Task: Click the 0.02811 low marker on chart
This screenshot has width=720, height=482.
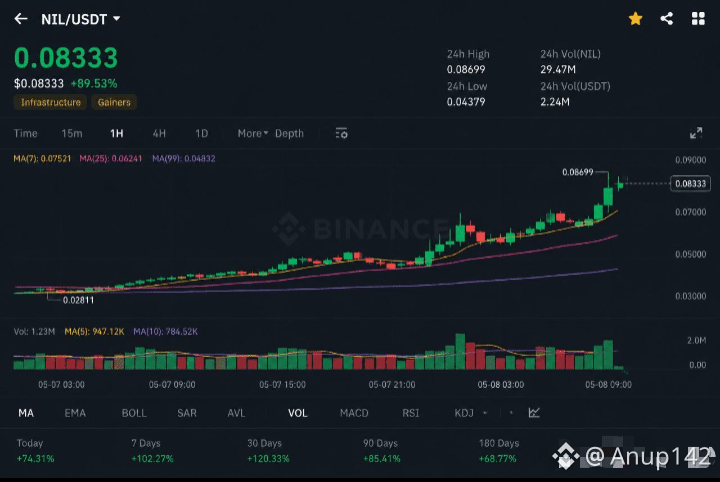Action: pyautogui.click(x=78, y=300)
